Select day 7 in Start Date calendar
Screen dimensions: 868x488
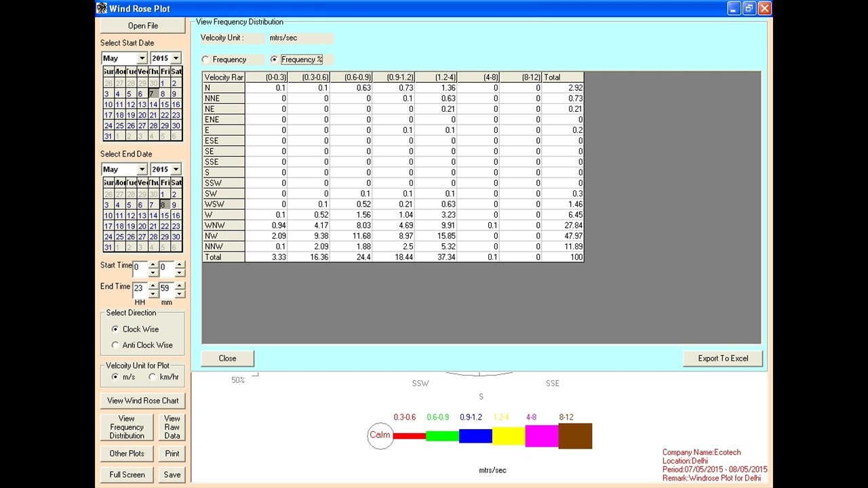(153, 94)
